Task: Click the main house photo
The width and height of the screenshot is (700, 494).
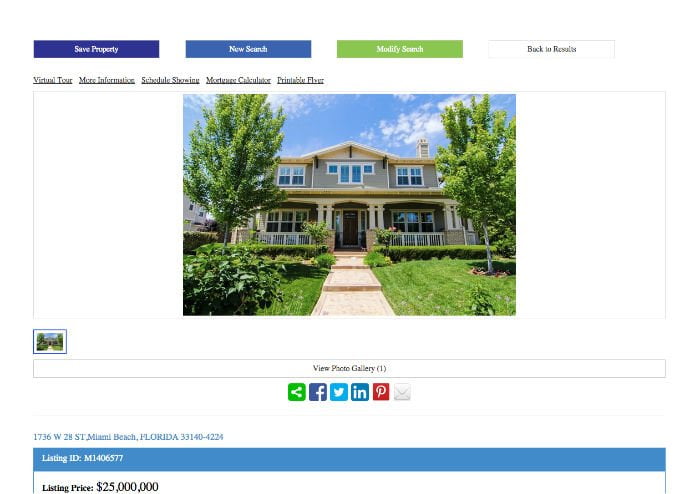Action: (349, 205)
